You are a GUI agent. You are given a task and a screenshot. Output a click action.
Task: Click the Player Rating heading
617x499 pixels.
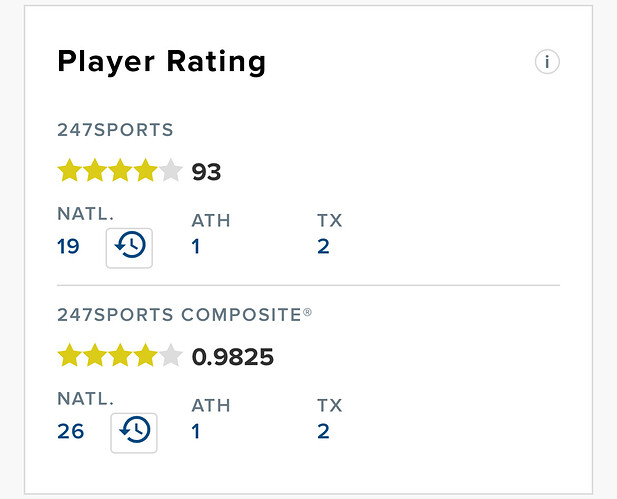(161, 62)
